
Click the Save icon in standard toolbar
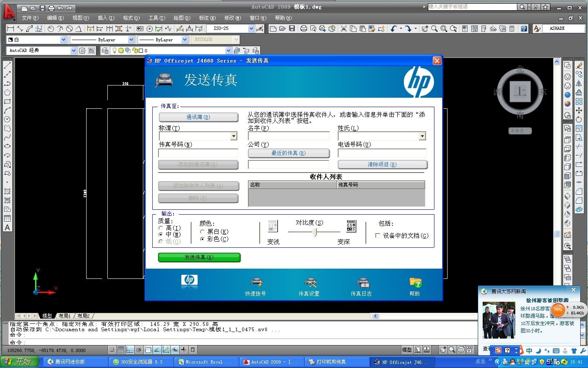point(292,29)
